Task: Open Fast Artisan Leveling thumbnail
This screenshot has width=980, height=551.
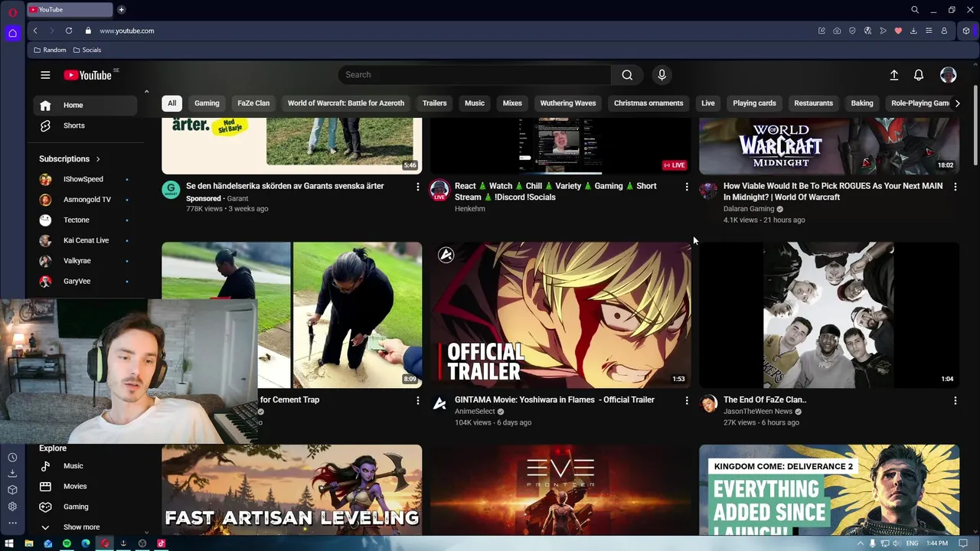Action: [x=292, y=490]
